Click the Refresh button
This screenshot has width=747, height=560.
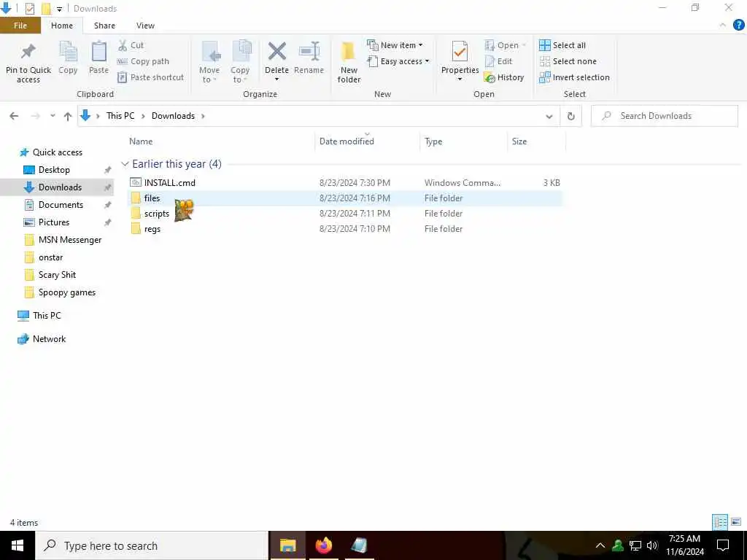click(x=570, y=116)
